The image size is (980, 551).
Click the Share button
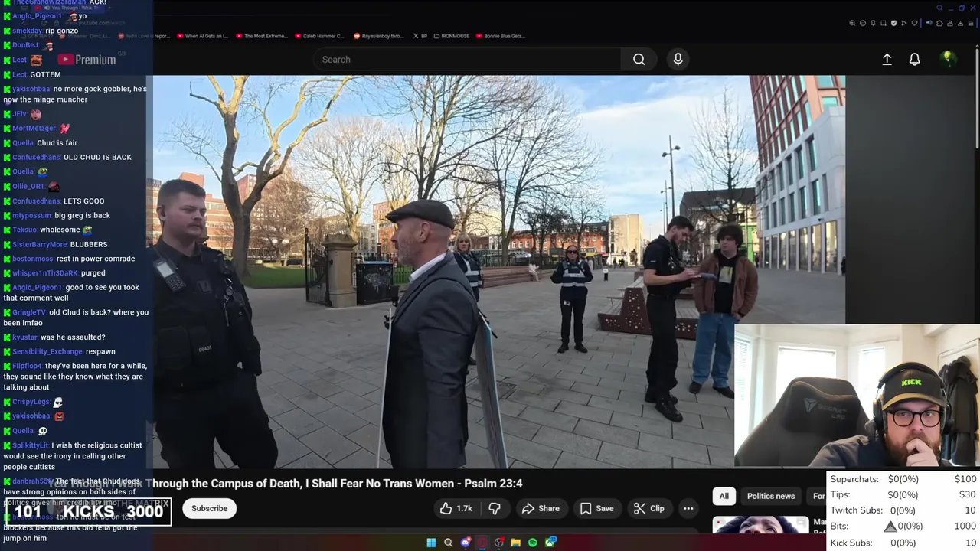541,508
